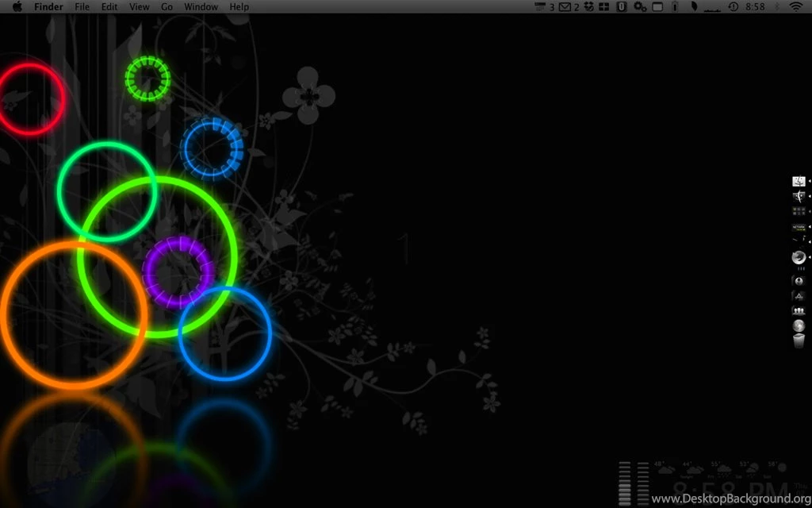
Task: Open the Apple menu
Action: (x=17, y=7)
